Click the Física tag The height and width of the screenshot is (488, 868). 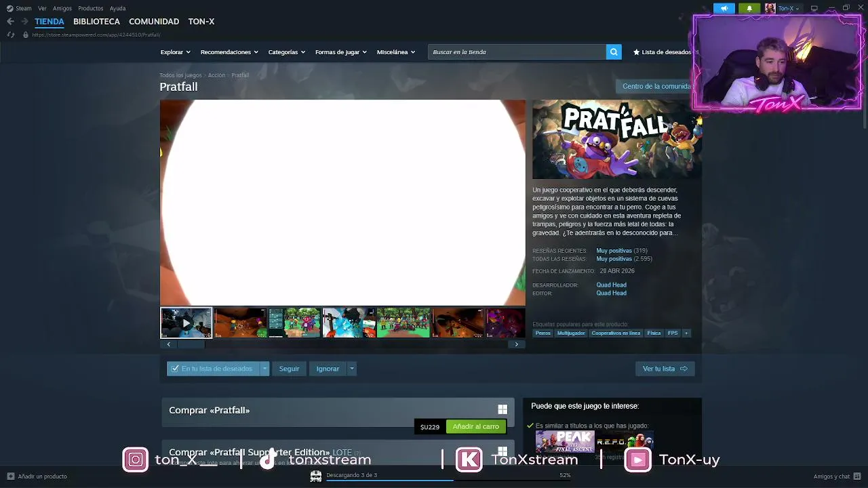[x=654, y=333]
